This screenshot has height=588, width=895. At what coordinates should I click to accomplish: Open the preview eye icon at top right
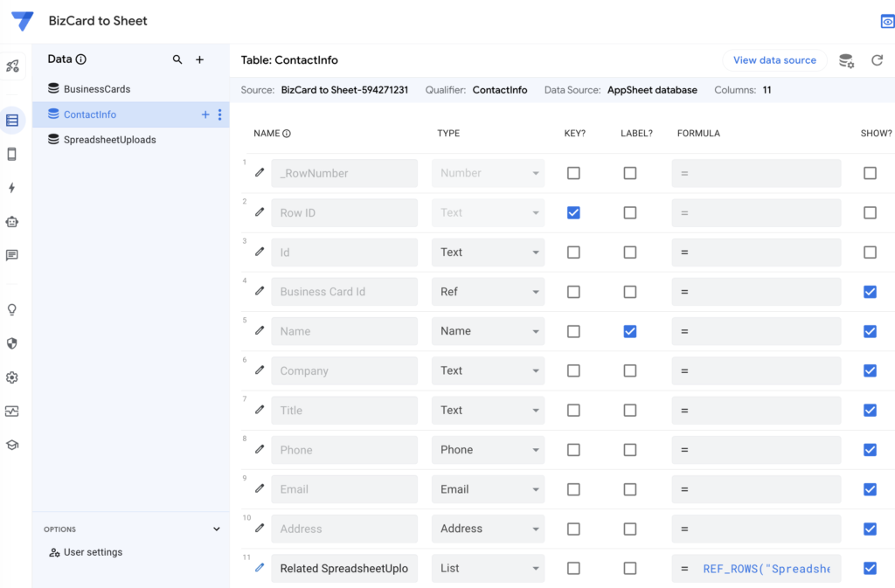(887, 22)
